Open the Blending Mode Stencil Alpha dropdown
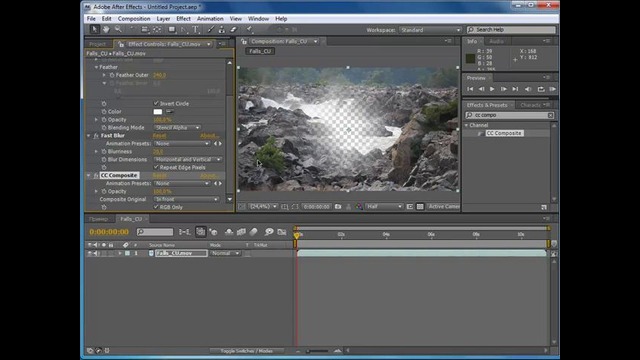Viewport: 640px width, 360px height. [177, 128]
